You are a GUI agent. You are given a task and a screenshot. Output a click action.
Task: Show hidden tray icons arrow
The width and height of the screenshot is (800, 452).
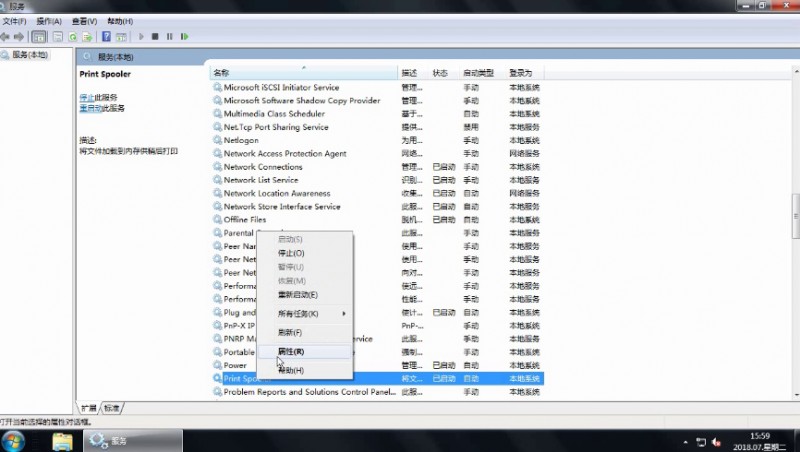tap(685, 442)
